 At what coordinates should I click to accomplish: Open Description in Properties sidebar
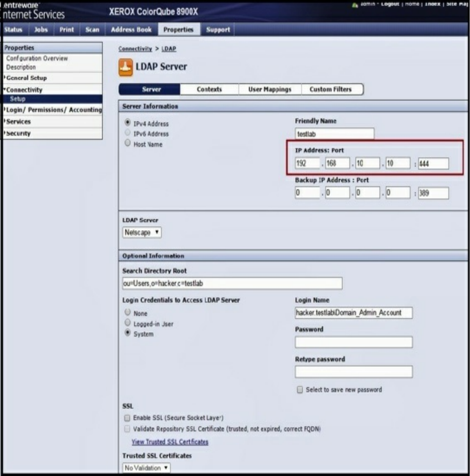(21, 67)
